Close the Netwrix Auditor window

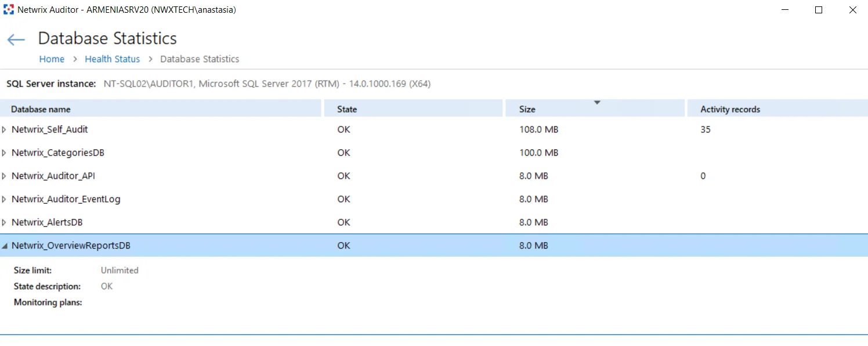(852, 10)
